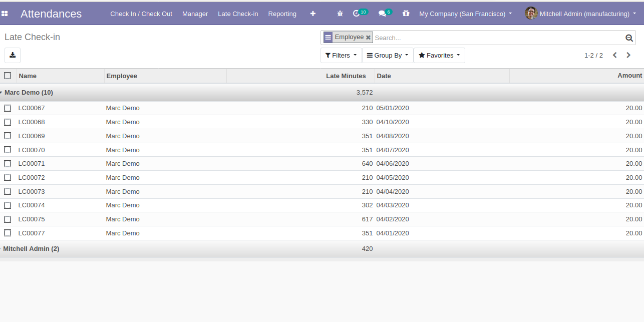The height and width of the screenshot is (322, 644).
Task: Click late minutes value 617
Action: (367, 219)
